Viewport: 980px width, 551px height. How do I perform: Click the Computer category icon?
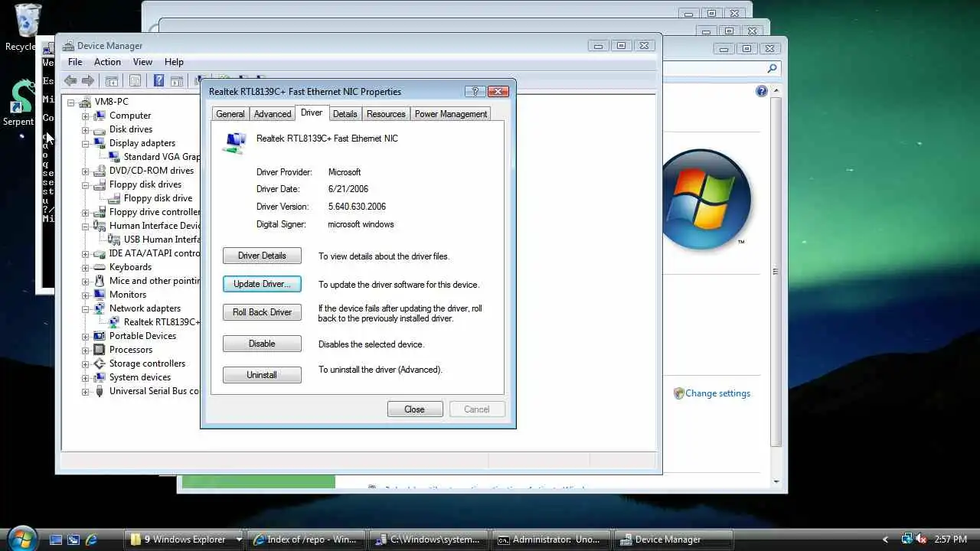(100, 116)
